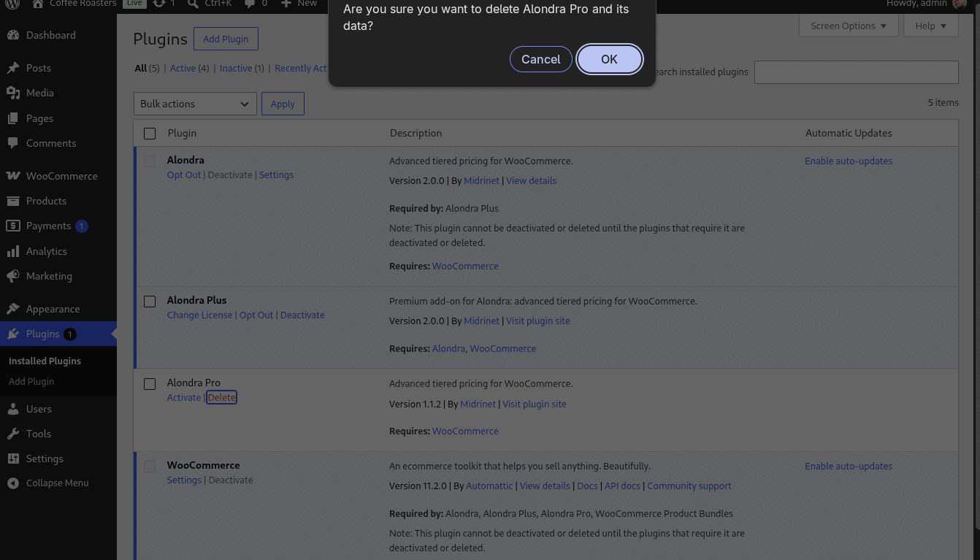Click the Pages icon in sidebar
980x560 pixels.
(x=13, y=118)
